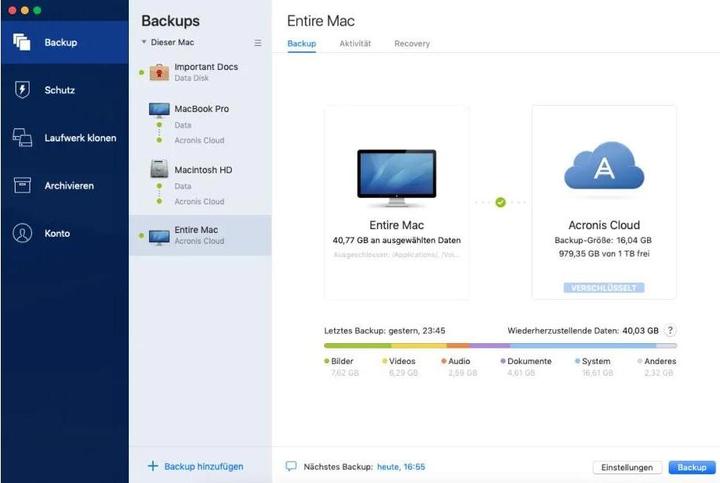This screenshot has height=483, width=720.
Task: Click the Acronis Cloud destination cloud icon
Action: [604, 166]
